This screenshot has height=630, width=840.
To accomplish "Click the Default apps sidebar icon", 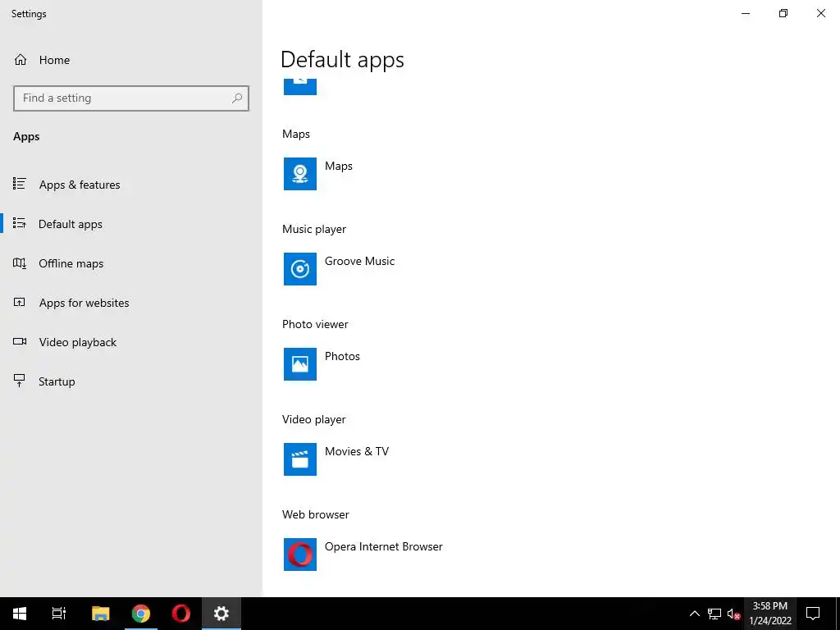I will 20,223.
